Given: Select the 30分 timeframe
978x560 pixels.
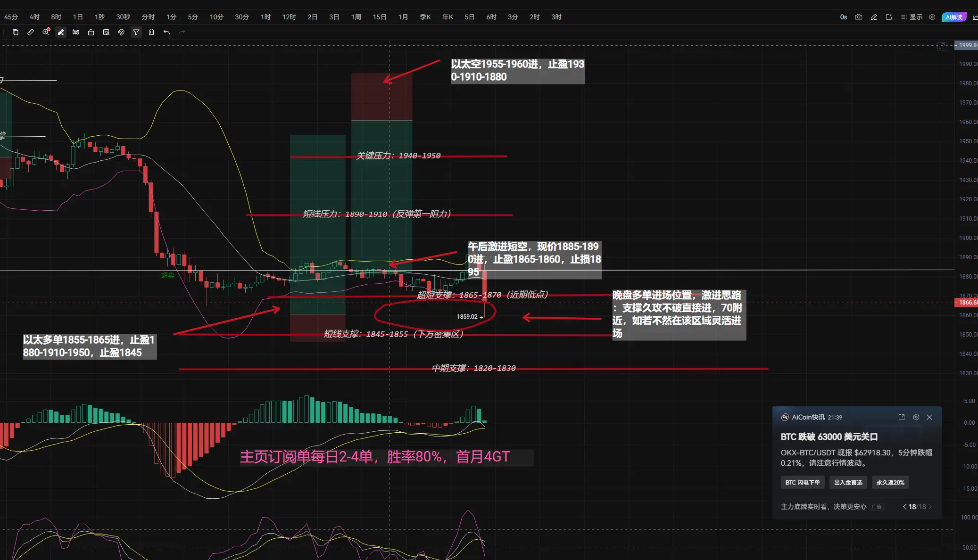Looking at the screenshot, I should 242,17.
